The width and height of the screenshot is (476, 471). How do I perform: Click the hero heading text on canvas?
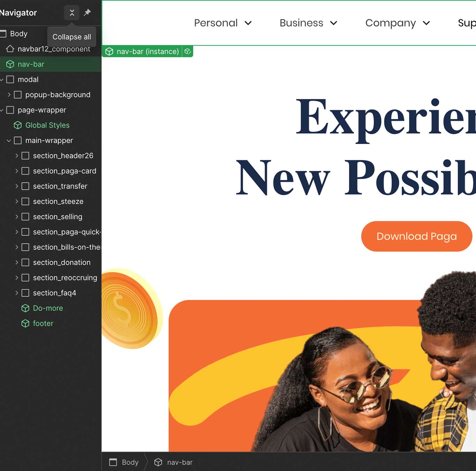tap(356, 147)
